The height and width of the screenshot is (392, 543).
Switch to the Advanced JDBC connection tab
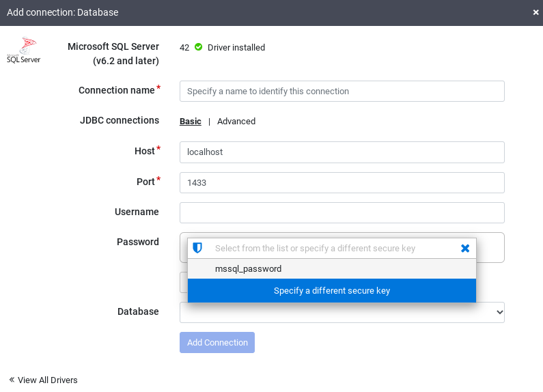[236, 122]
